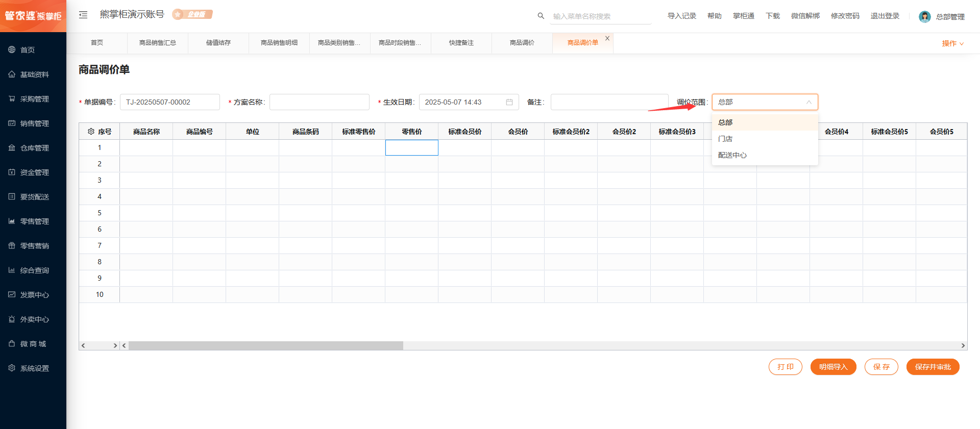Select 总部 in the dropdown list
The image size is (980, 429).
[x=765, y=122]
